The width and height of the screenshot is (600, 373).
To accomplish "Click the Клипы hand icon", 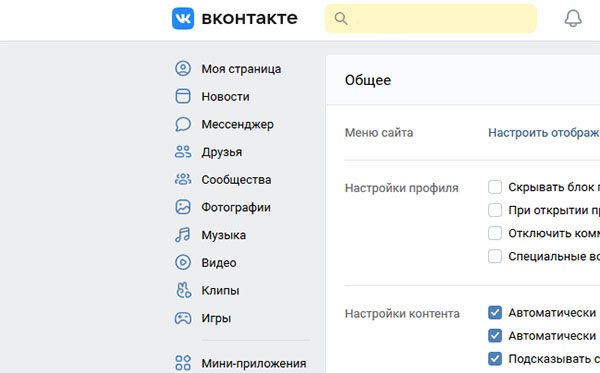I will point(183,290).
